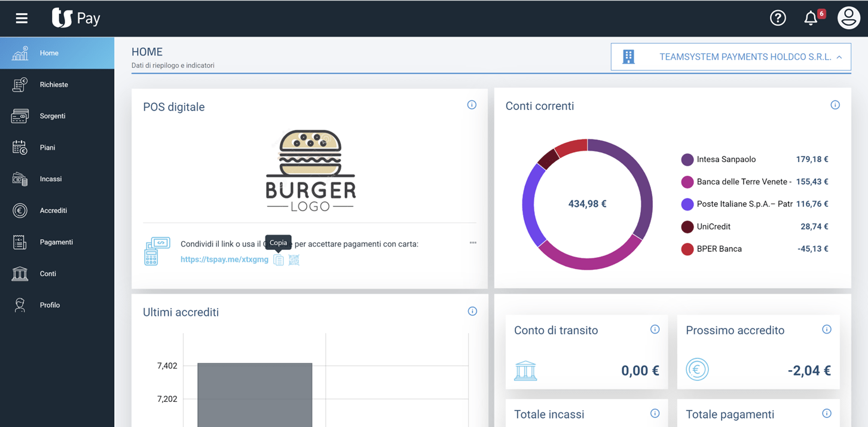Viewport: 868px width, 427px height.
Task: Click the Poste Italiane S.p.A. bank name
Action: 745,204
